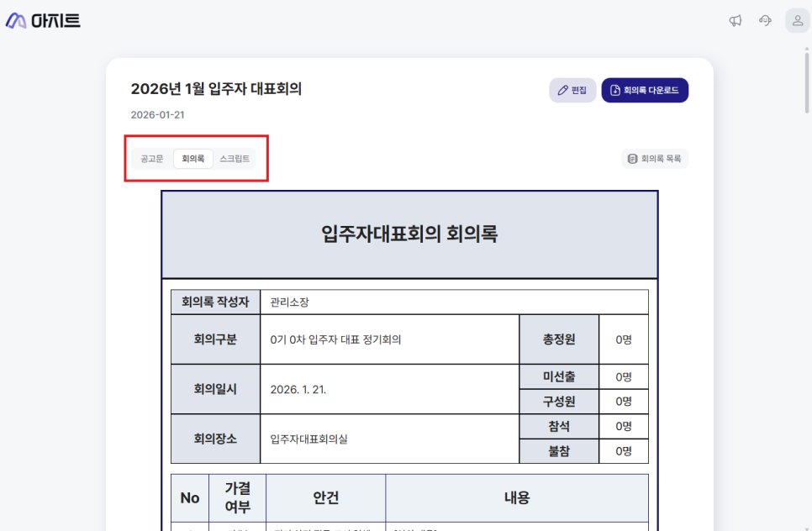Click the 안건 column header

click(x=326, y=498)
